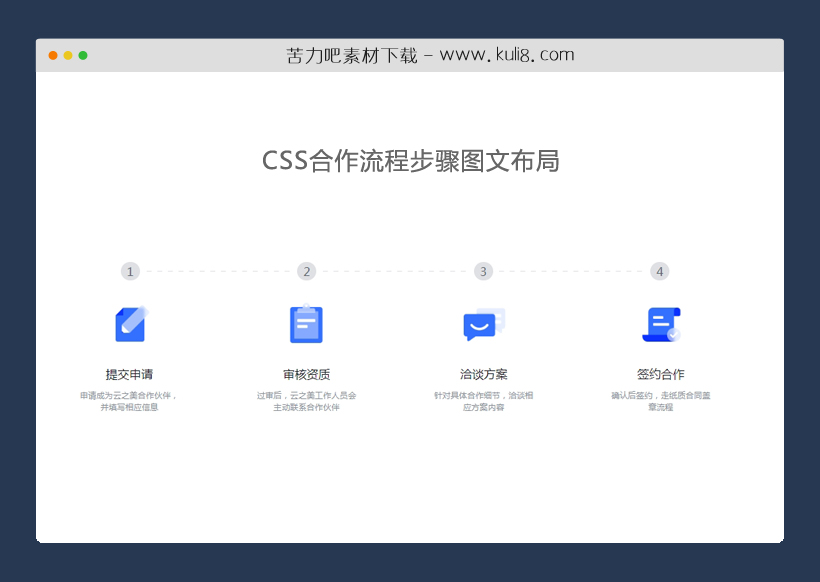This screenshot has width=820, height=582.
Task: Click the 签约合作 step label
Action: pyautogui.click(x=662, y=373)
